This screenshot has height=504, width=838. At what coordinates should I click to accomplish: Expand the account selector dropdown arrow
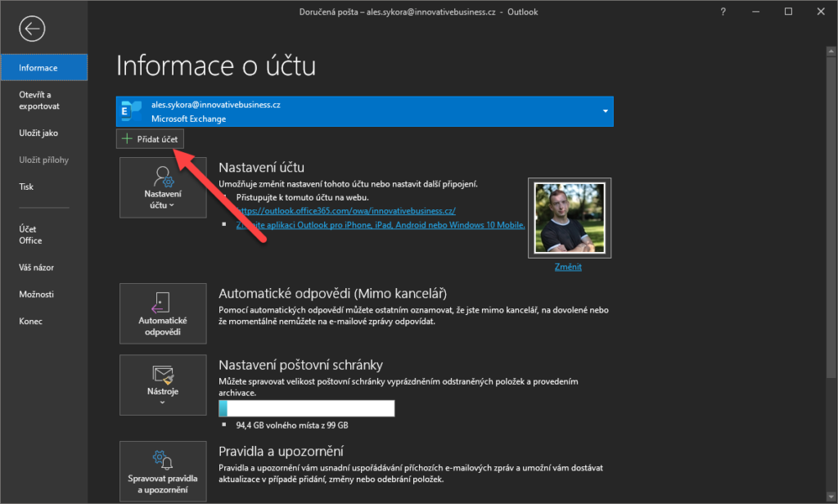pos(606,111)
